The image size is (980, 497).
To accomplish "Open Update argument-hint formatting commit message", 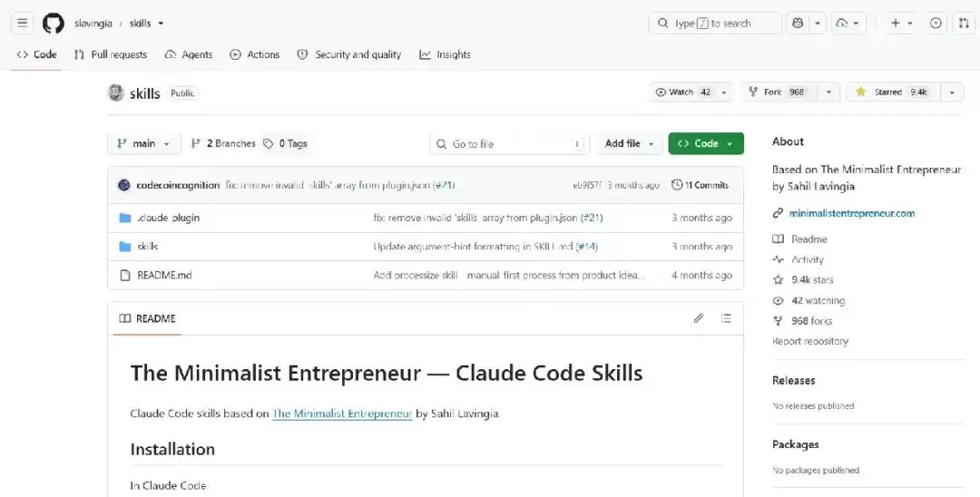I will tap(485, 247).
